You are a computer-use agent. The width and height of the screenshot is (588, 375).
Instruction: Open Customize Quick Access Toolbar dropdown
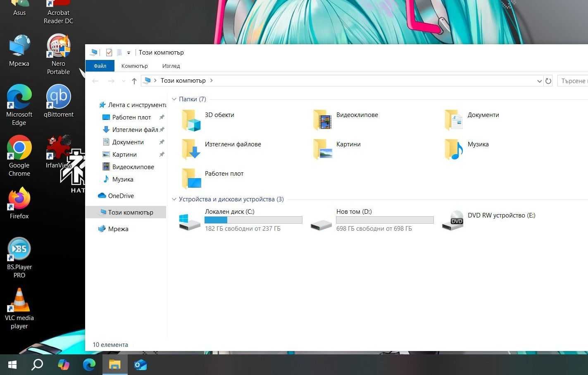pyautogui.click(x=129, y=53)
